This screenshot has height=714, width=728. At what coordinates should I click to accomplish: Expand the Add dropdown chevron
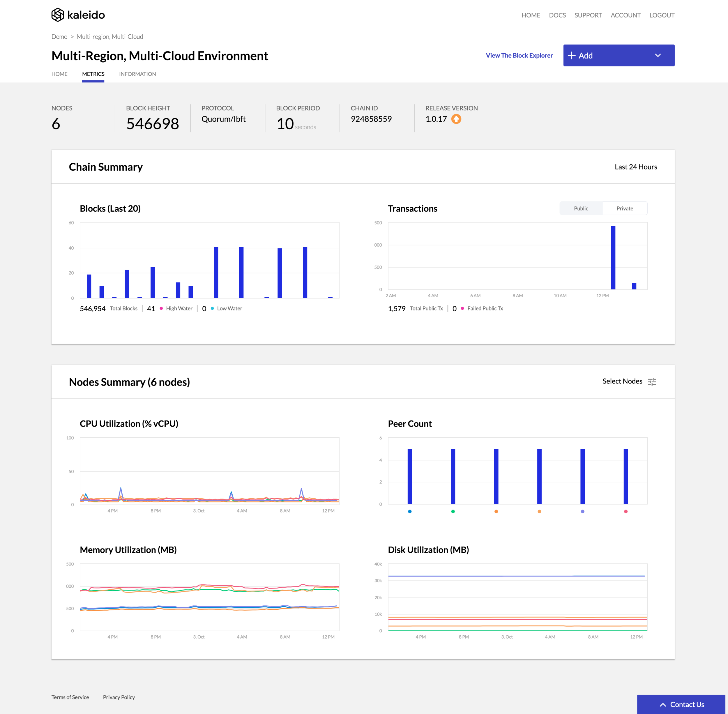pos(658,56)
